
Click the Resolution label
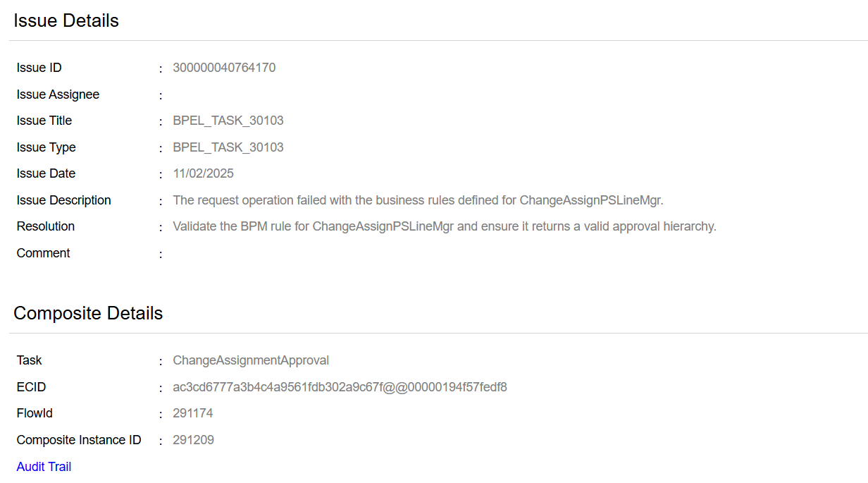point(45,226)
